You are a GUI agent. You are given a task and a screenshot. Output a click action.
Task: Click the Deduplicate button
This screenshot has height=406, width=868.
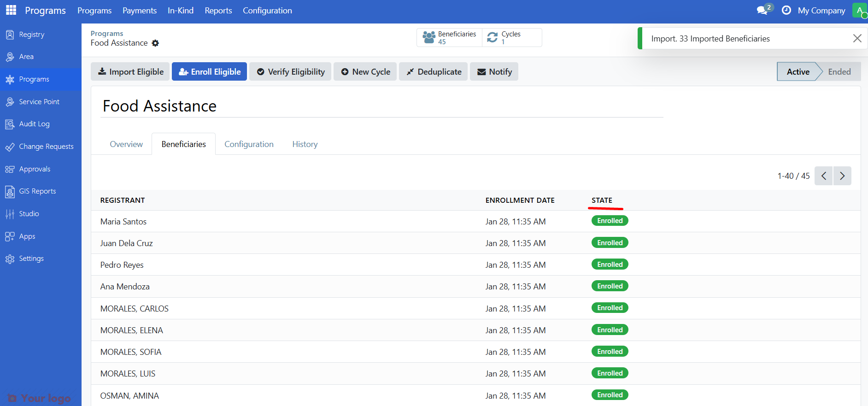(433, 72)
